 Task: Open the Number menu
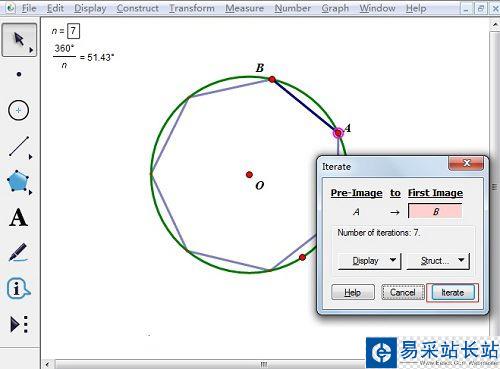tap(293, 8)
